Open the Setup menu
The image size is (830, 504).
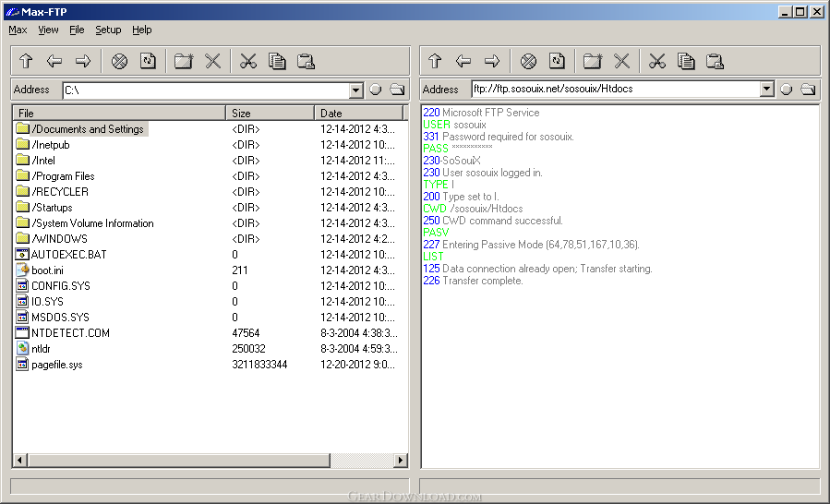click(108, 30)
